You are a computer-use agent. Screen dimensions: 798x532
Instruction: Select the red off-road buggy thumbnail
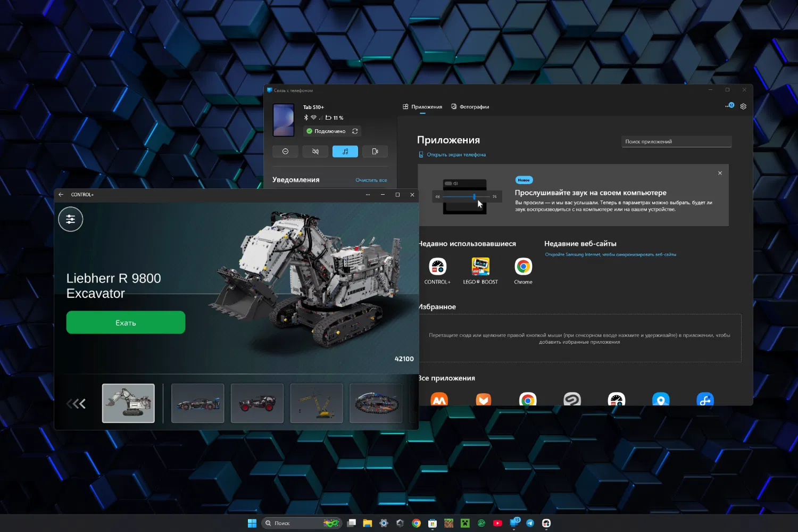coord(257,403)
